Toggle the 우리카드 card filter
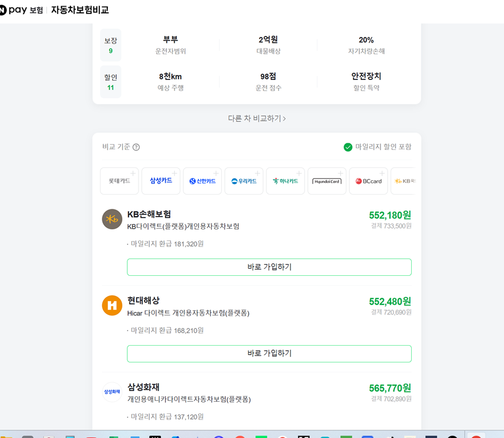This screenshot has height=438, width=504. (244, 181)
